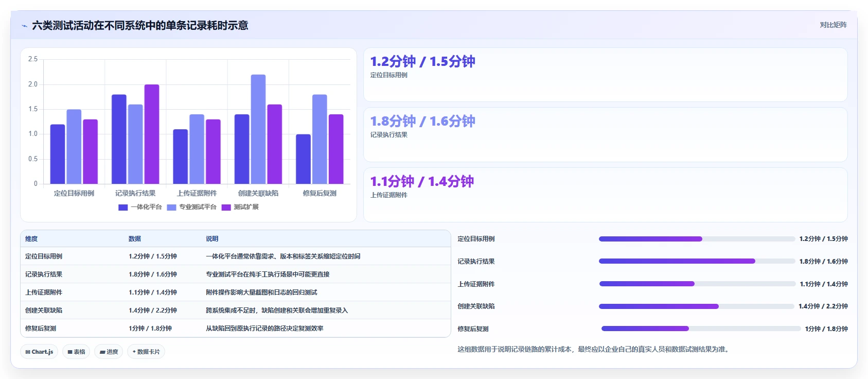Click 测试扩展 bar for 记录执行结果

[x=152, y=134]
